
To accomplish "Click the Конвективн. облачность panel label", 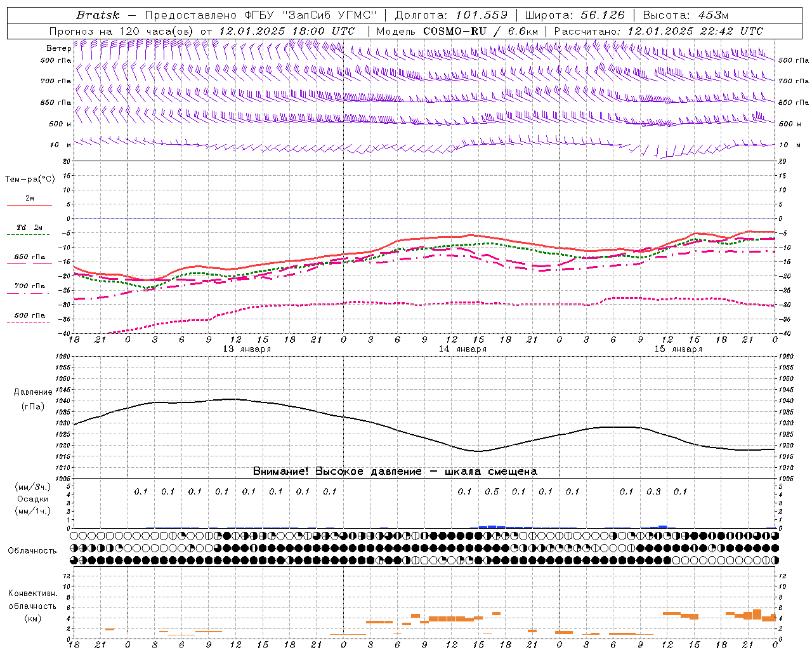I will click(32, 600).
